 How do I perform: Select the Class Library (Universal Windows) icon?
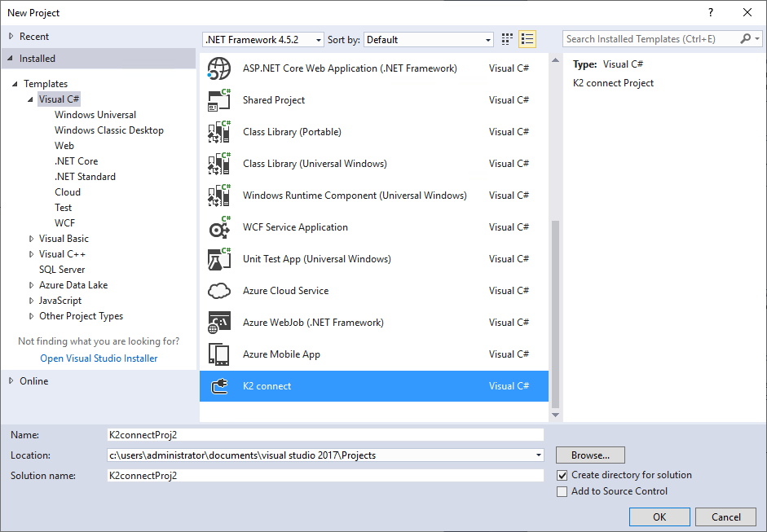tap(218, 164)
